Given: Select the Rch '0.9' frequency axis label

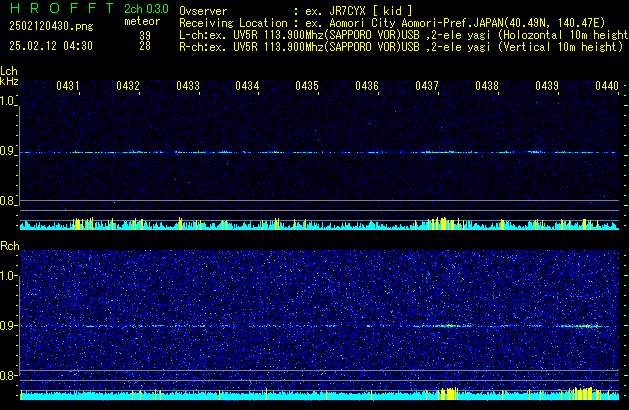Looking at the screenshot, I should tap(7, 326).
